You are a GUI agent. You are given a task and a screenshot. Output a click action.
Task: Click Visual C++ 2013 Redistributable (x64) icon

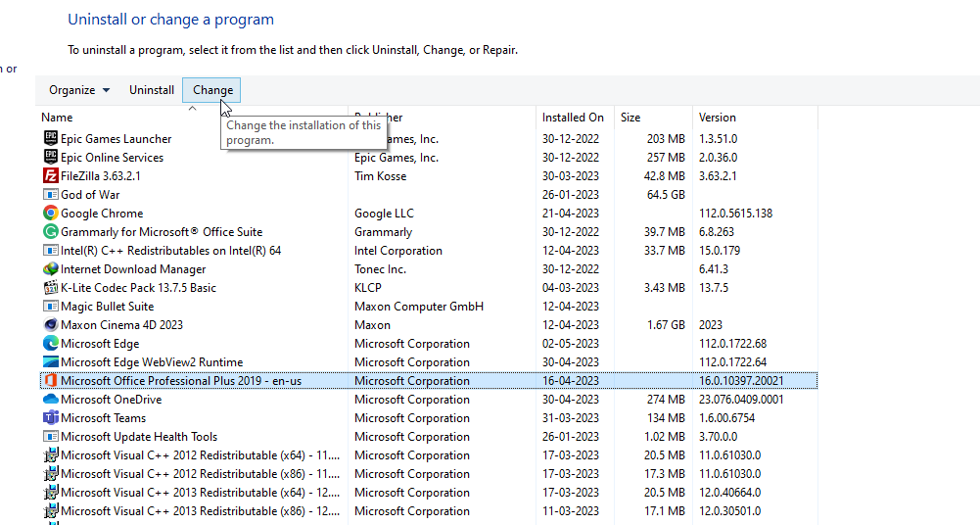pos(51,493)
